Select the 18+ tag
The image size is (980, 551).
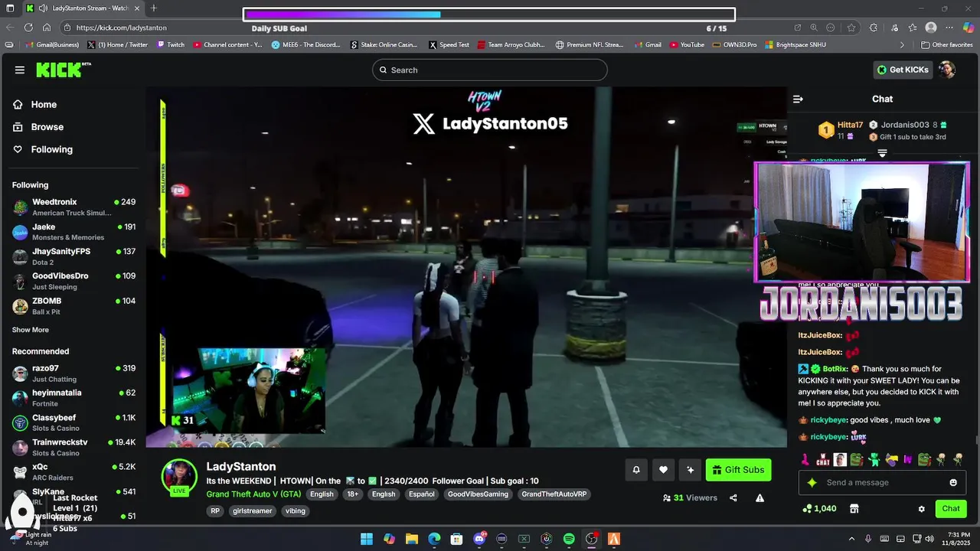(352, 494)
